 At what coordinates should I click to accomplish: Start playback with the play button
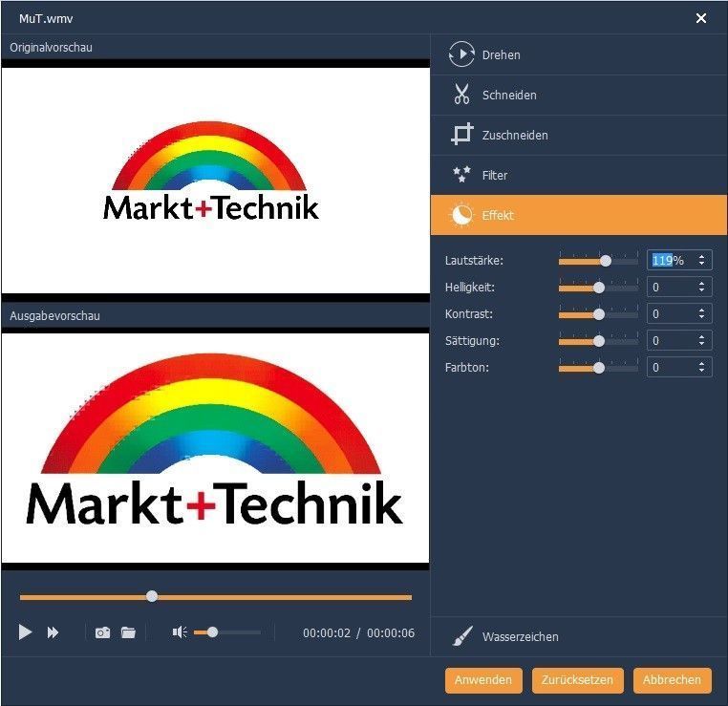pos(25,632)
